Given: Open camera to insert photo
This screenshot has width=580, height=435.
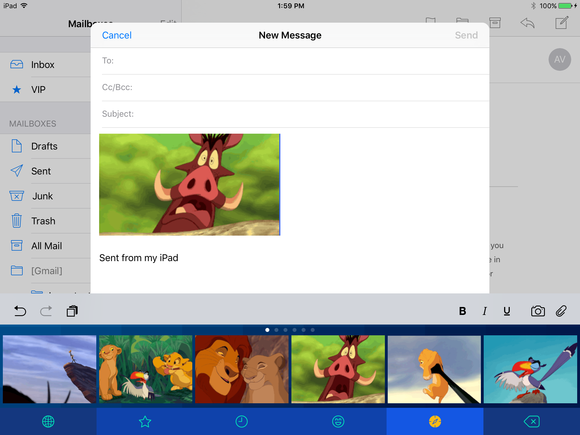Looking at the screenshot, I should pyautogui.click(x=538, y=311).
